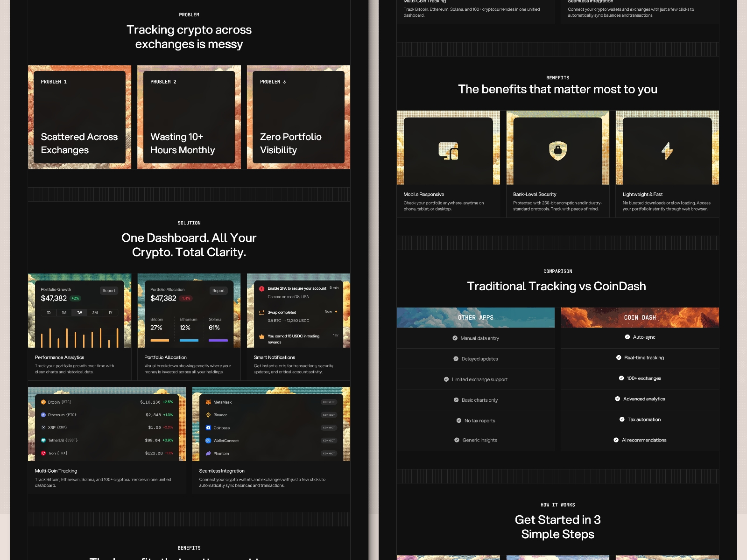Click the WalletConnect wallet icon
Image resolution: width=747 pixels, height=560 pixels.
209,440
